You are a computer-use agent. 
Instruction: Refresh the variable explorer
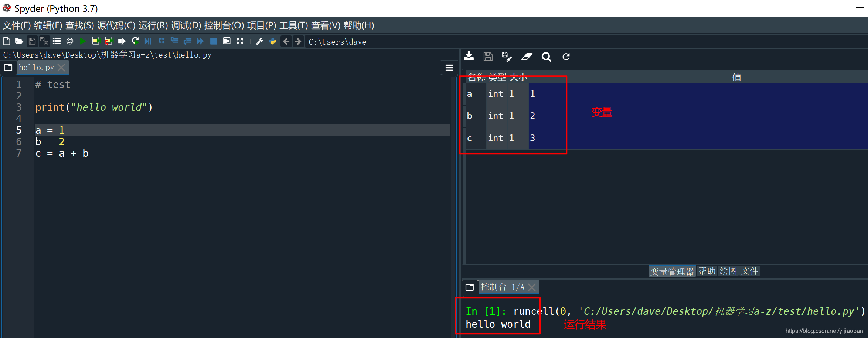tap(566, 57)
